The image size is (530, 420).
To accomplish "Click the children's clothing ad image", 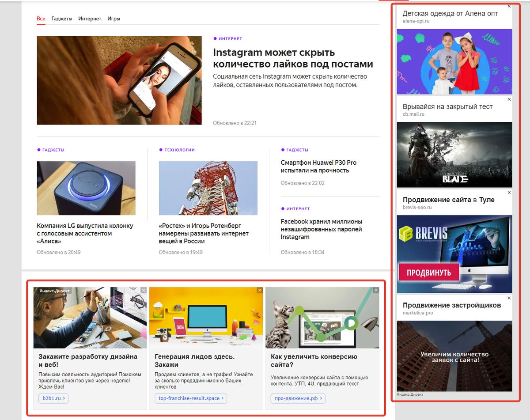I will (x=454, y=62).
